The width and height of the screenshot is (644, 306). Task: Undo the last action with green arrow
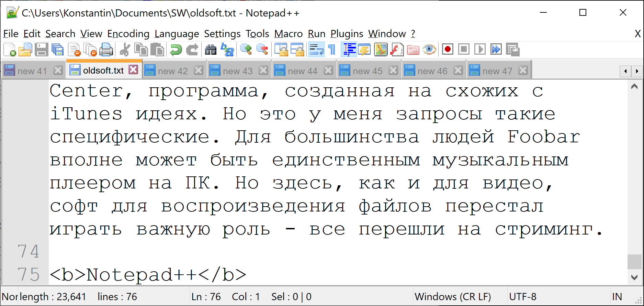click(176, 50)
